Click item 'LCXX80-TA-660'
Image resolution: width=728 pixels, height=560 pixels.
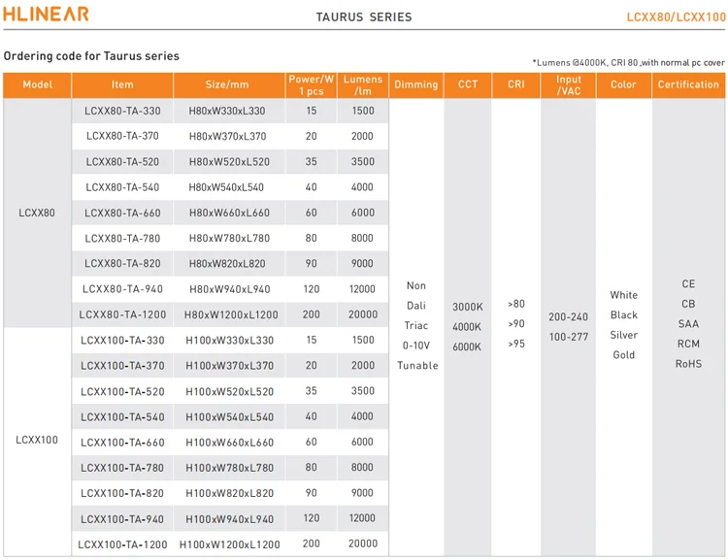click(122, 213)
